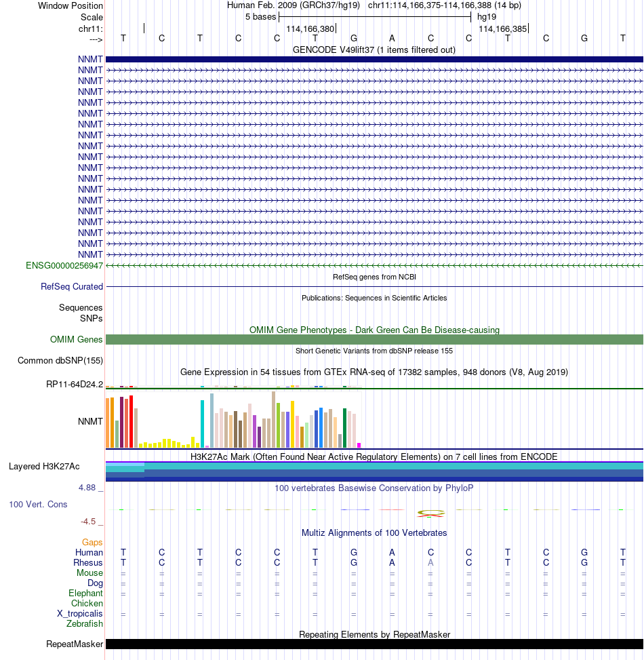Click 'Repeating Elements by RepeatMasker' title

374,634
